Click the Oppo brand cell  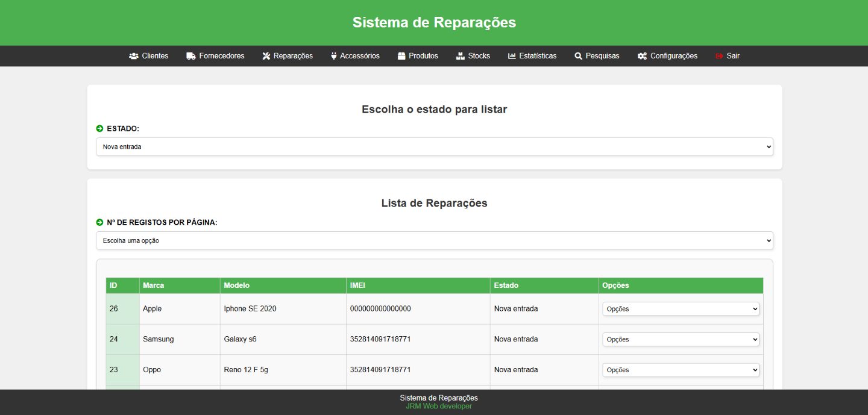[180, 370]
